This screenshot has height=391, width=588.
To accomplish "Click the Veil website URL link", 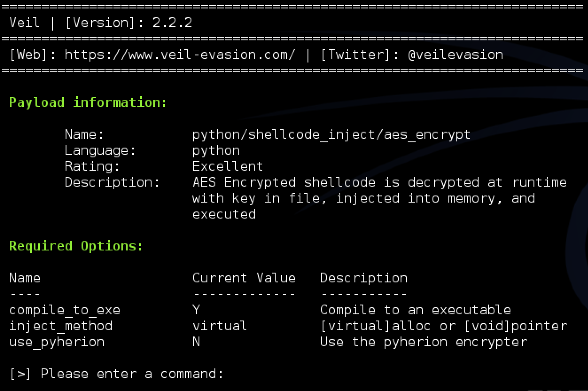I will (x=179, y=55).
